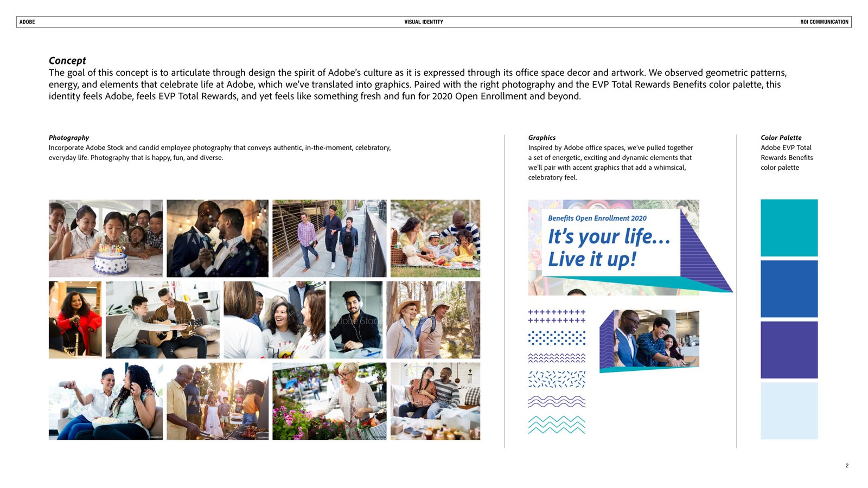This screenshot has height=488, width=868.
Task: Click the purple small zigzag pattern
Action: point(557,358)
